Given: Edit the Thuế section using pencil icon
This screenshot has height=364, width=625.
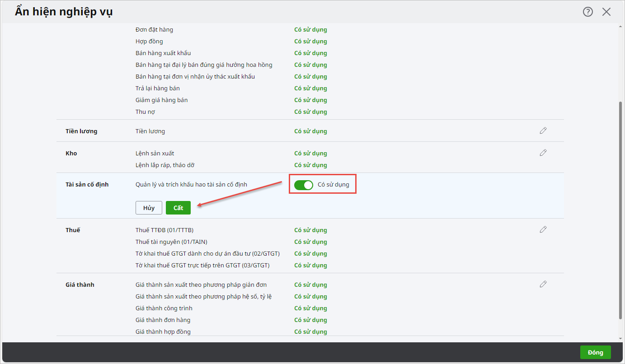Looking at the screenshot, I should point(543,229).
